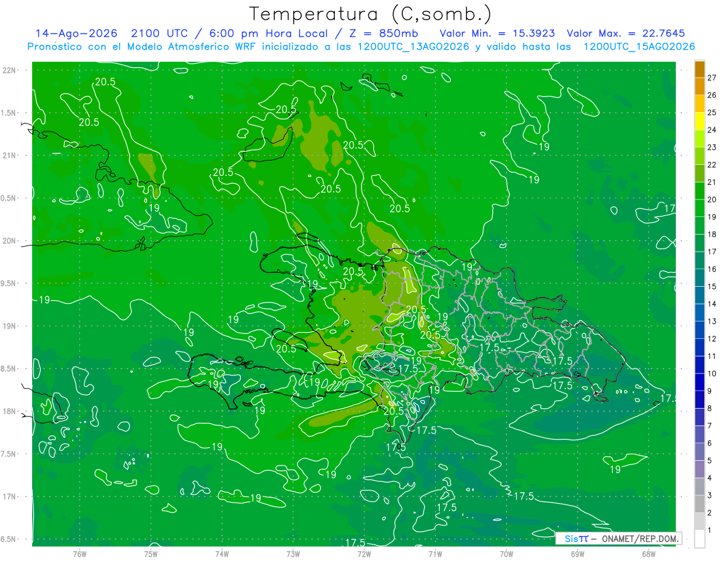The image size is (728, 562).
Task: Click color scale value "10"
Action: coord(712,373)
